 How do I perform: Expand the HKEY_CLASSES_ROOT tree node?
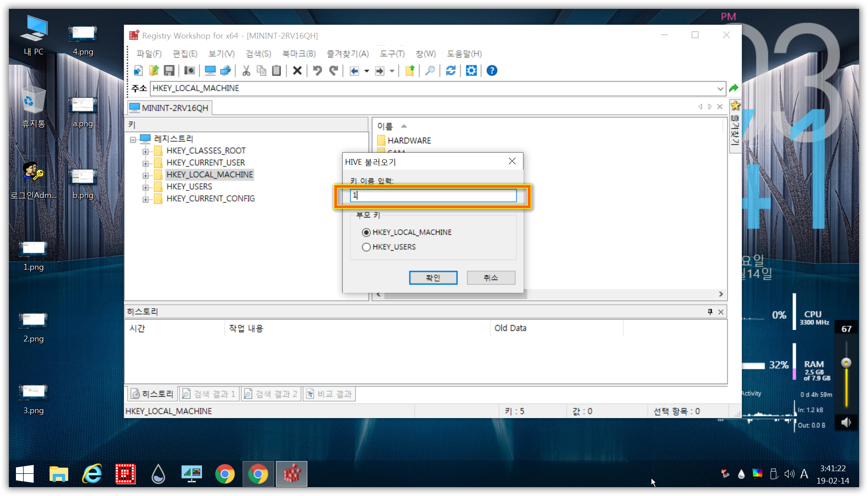point(145,151)
